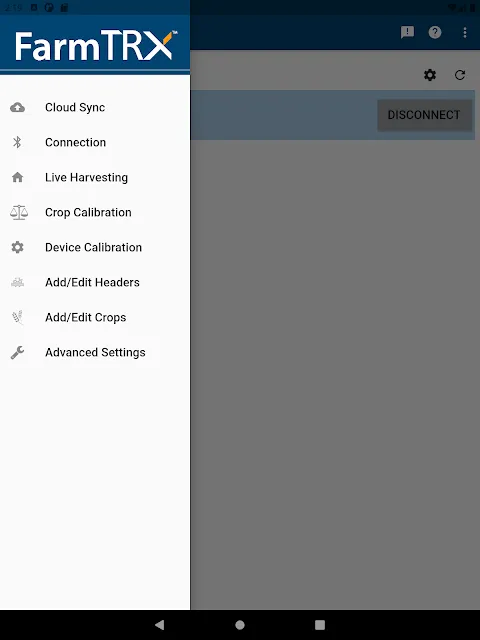Tap the balance scale Crop Calibration icon
The height and width of the screenshot is (640, 480).
click(x=19, y=212)
